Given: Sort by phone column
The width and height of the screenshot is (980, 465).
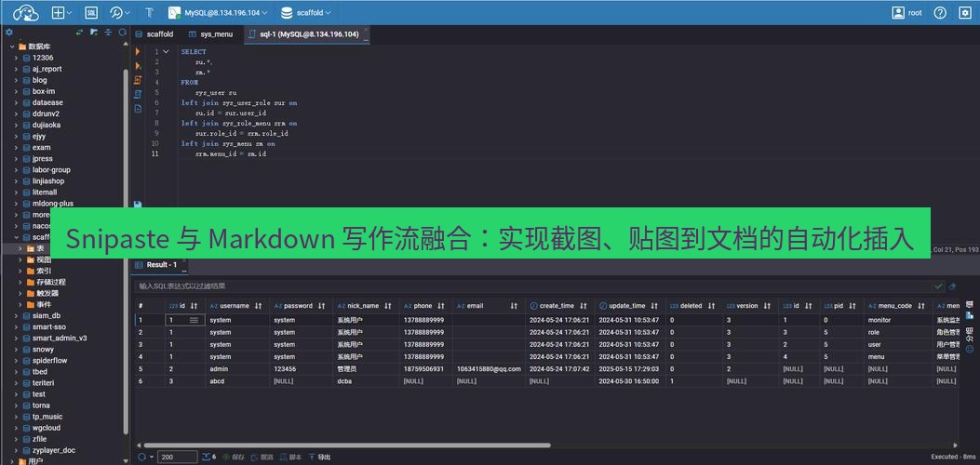Looking at the screenshot, I should (440, 306).
